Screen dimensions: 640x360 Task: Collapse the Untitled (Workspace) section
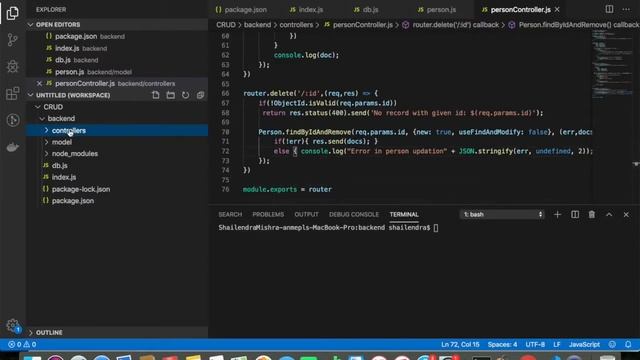(73, 95)
